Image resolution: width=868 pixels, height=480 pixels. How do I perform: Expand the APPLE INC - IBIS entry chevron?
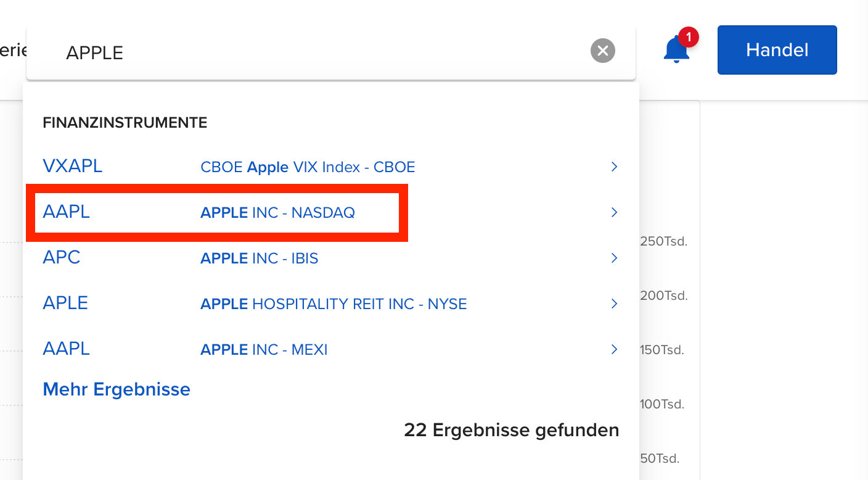[614, 258]
